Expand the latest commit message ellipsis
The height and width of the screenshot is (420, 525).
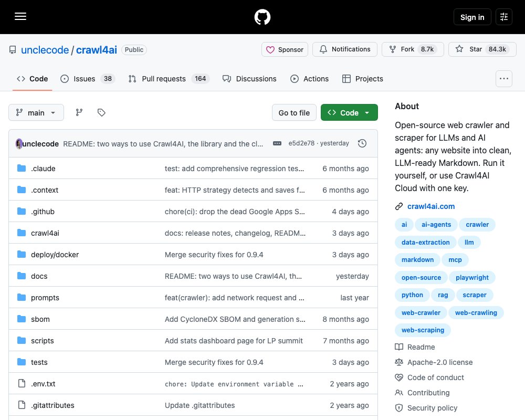click(277, 143)
